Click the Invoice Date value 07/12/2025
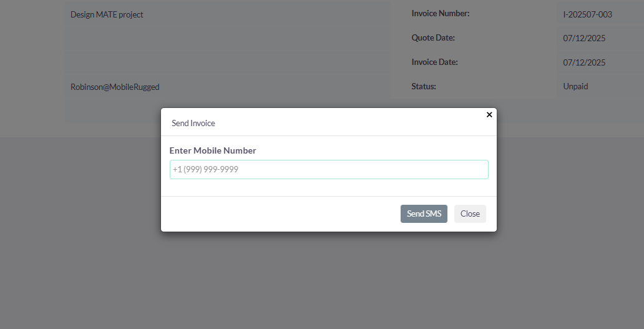This screenshot has height=329, width=644. click(x=584, y=62)
